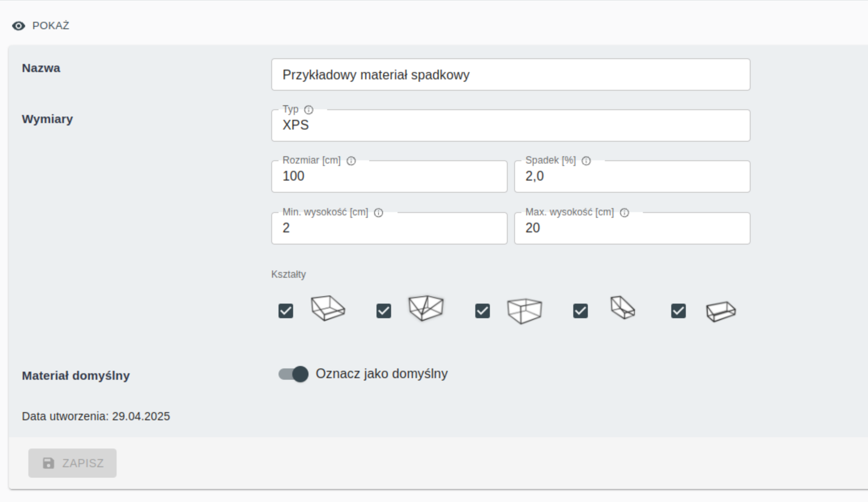Click the info icon beside Min. wysokość
The height and width of the screenshot is (502, 868).
pyautogui.click(x=378, y=213)
